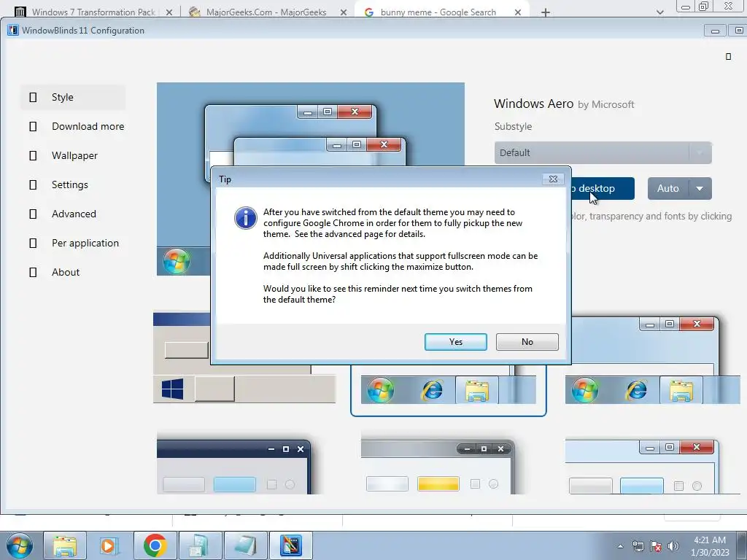
Task: Click the Action Center flag tray icon
Action: pos(656,546)
